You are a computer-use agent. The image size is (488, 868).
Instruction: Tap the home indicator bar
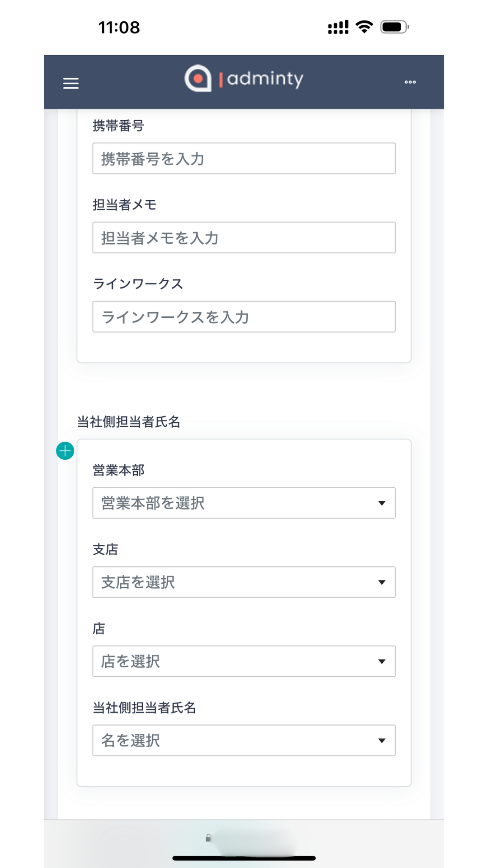tap(244, 858)
